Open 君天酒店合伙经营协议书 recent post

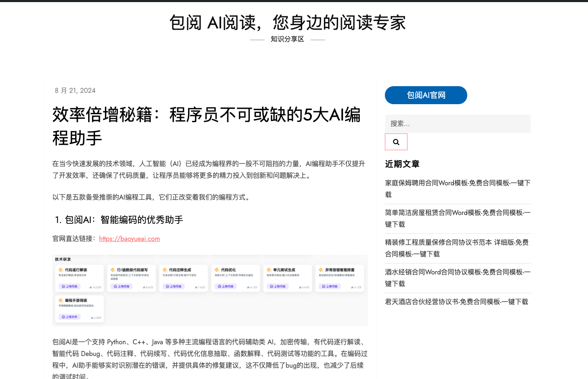[456, 302]
